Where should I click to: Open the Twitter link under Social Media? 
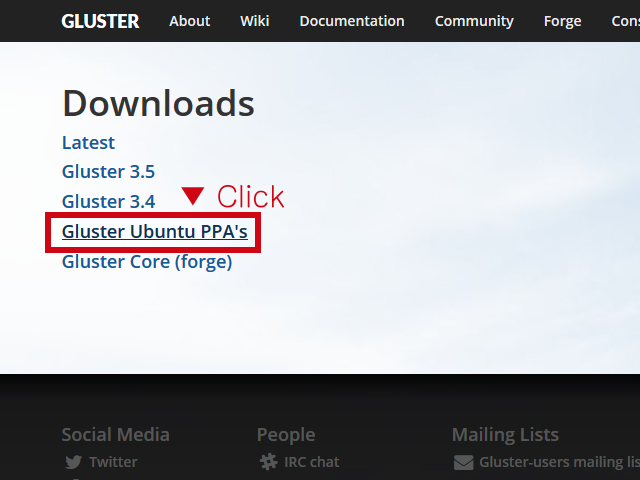(x=113, y=462)
